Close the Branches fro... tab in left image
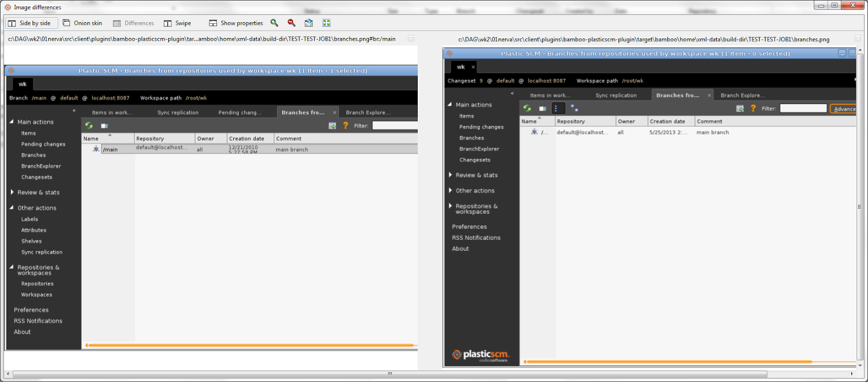 pyautogui.click(x=335, y=112)
